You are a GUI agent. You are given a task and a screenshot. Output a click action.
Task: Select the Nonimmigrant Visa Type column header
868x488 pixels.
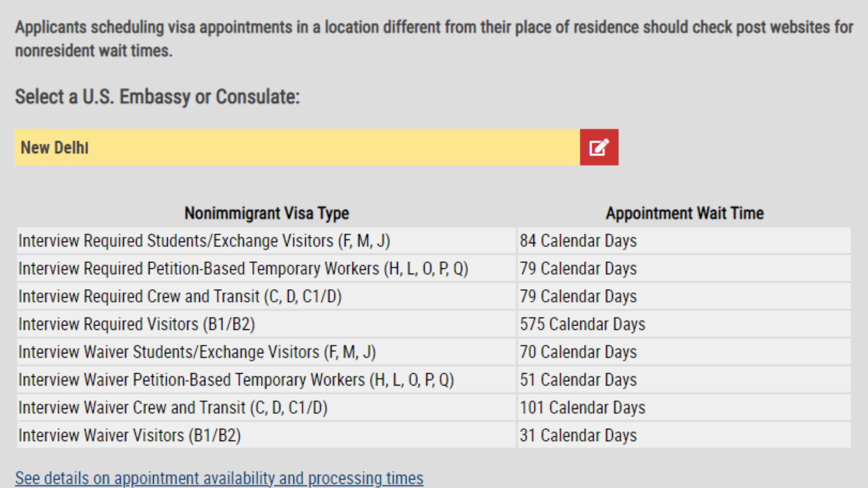(x=267, y=213)
